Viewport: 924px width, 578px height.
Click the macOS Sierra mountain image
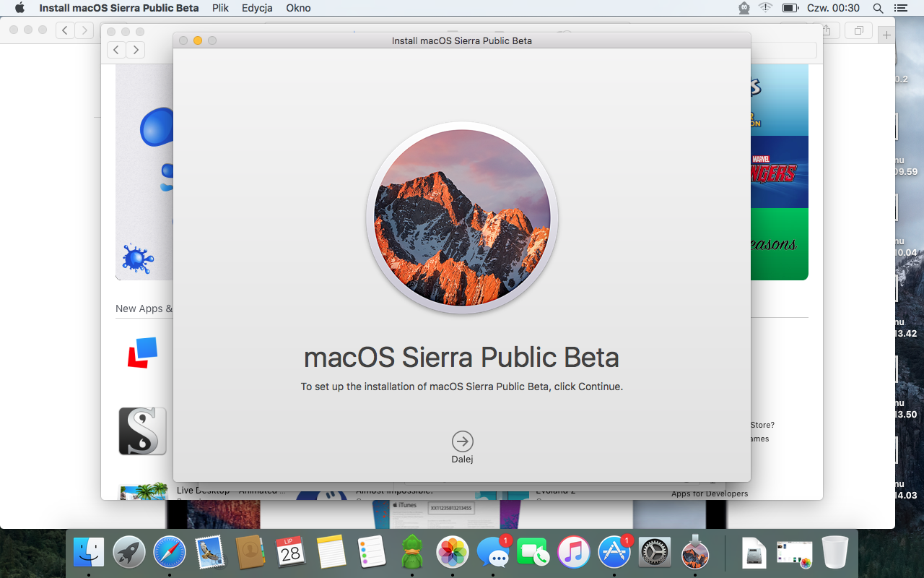coord(462,217)
